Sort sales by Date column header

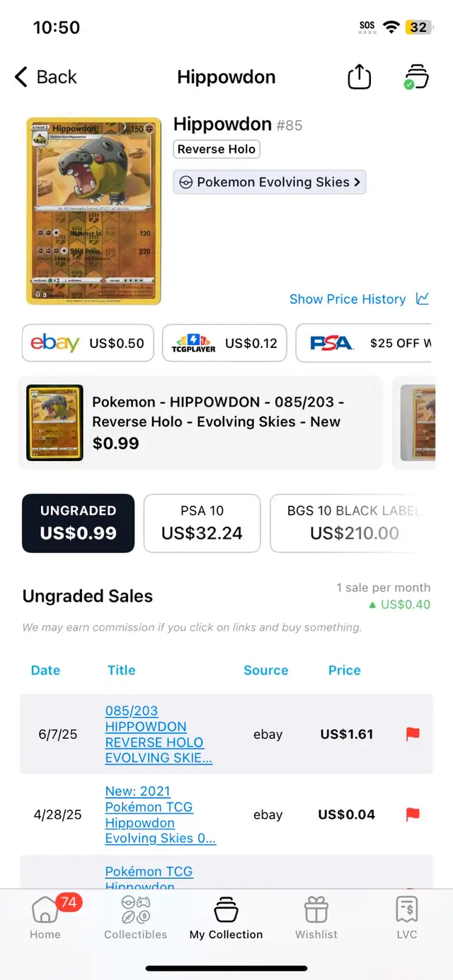click(45, 670)
